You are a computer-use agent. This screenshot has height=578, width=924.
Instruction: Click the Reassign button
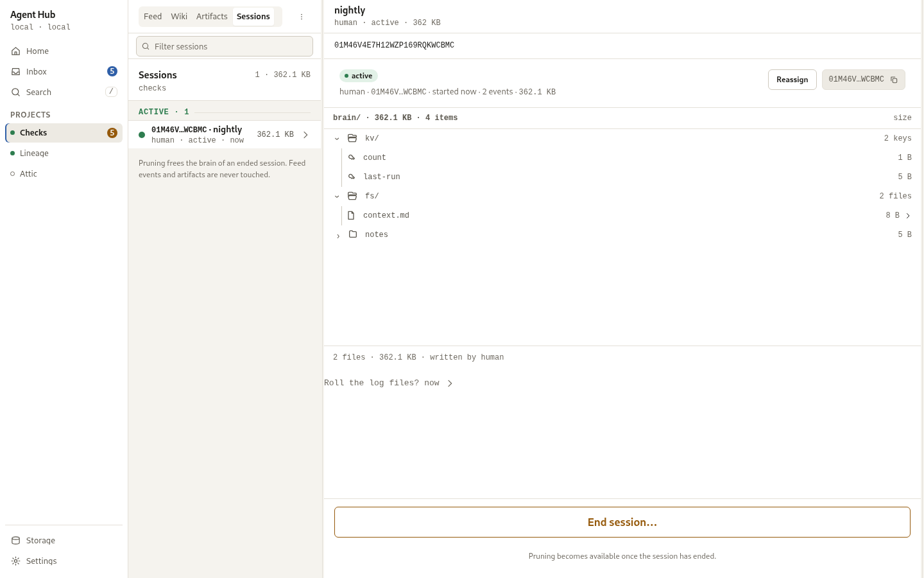(792, 80)
